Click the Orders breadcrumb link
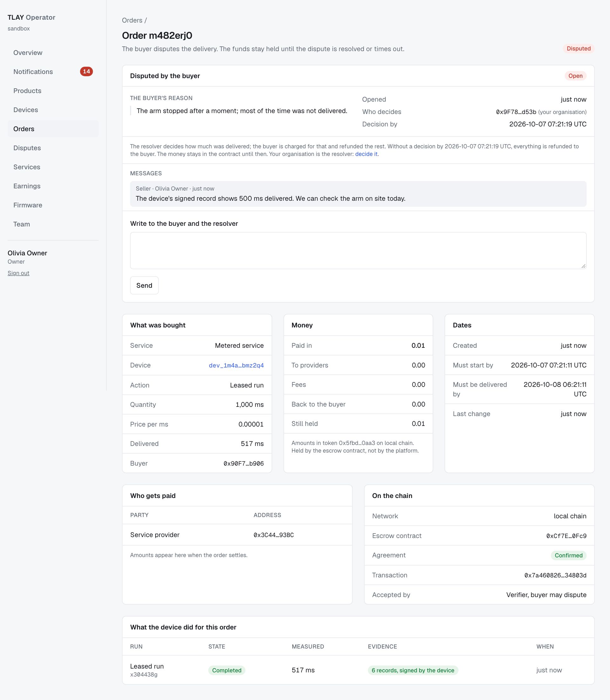The width and height of the screenshot is (610, 700). tap(132, 20)
